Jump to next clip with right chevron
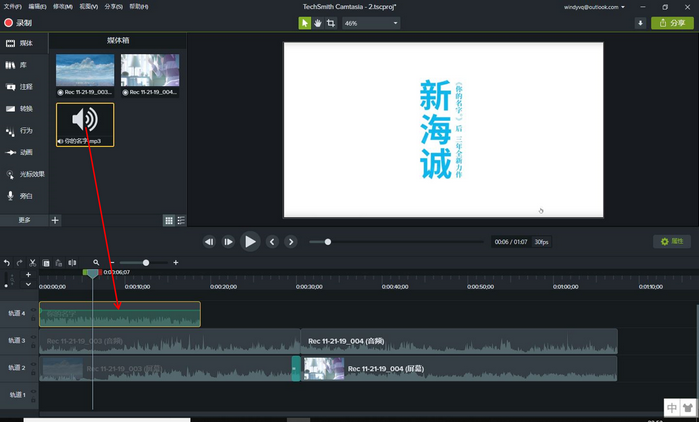 [x=291, y=242]
